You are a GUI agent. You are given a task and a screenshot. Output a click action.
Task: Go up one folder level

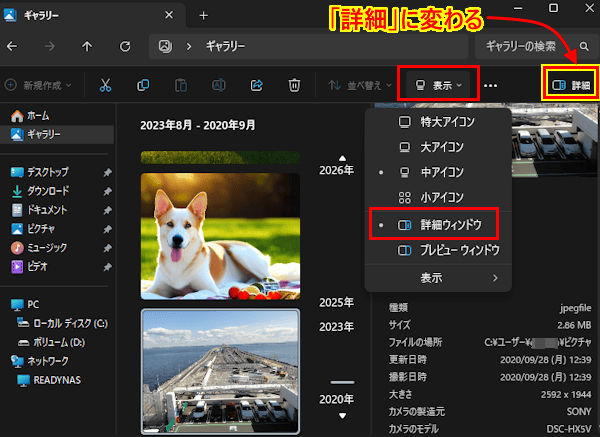point(87,46)
